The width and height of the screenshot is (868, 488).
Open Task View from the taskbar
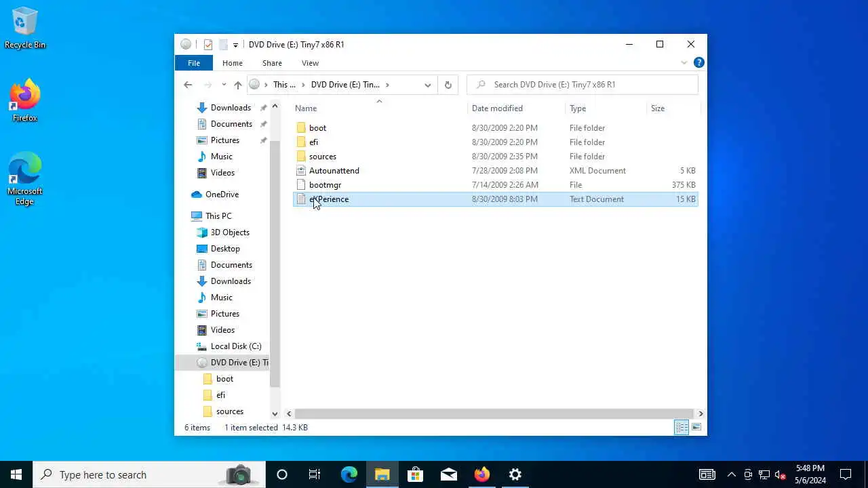(315, 474)
